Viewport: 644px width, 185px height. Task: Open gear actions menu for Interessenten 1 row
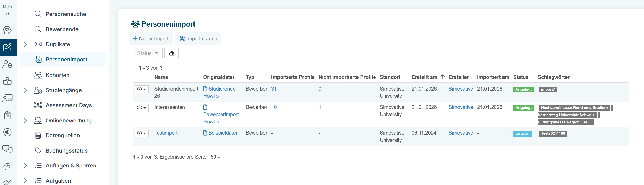142,107
